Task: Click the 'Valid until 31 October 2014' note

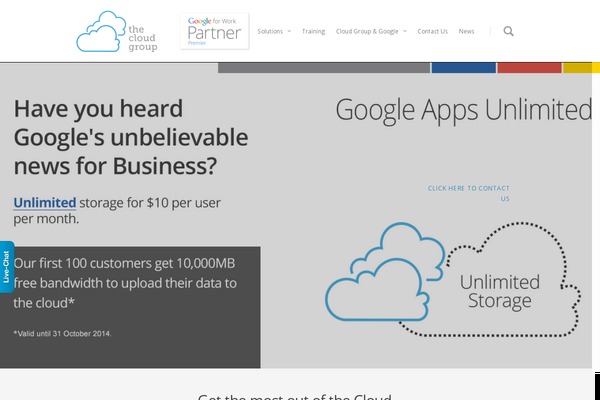Action: [x=62, y=333]
